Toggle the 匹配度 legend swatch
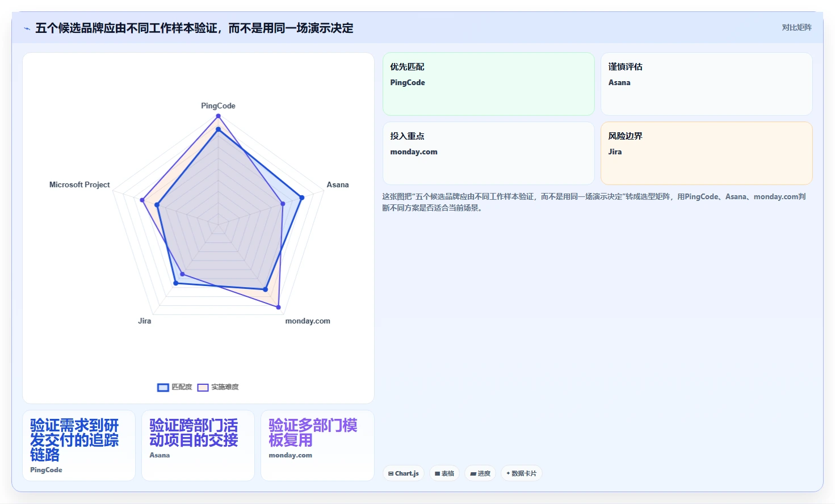The width and height of the screenshot is (835, 504). (163, 387)
